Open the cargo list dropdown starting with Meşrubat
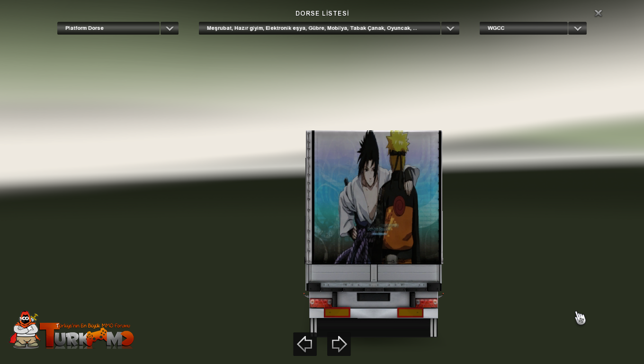644x364 pixels. pos(320,28)
